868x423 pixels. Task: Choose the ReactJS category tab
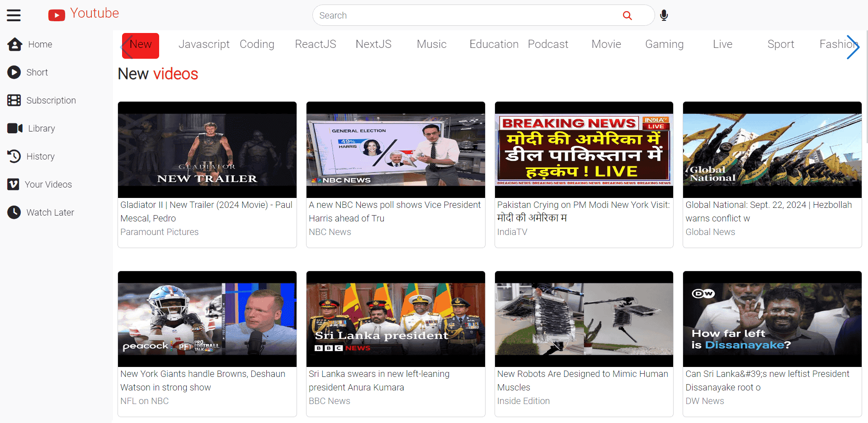315,44
